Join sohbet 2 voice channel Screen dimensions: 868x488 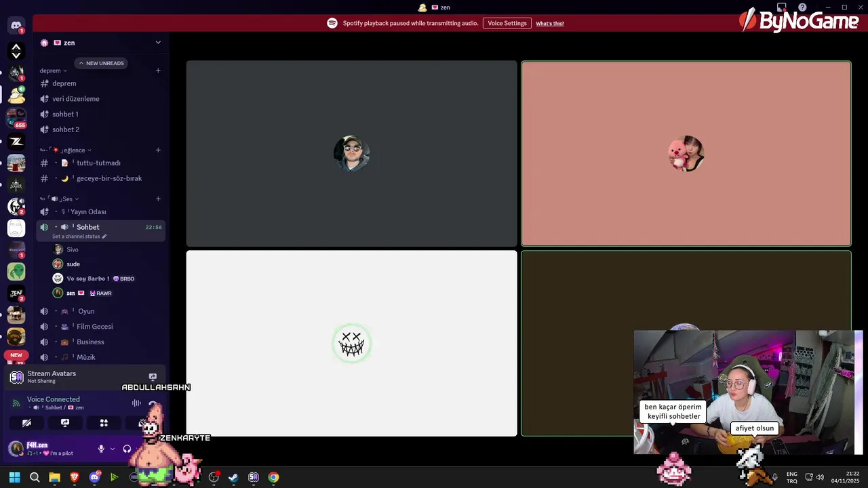click(x=100, y=129)
